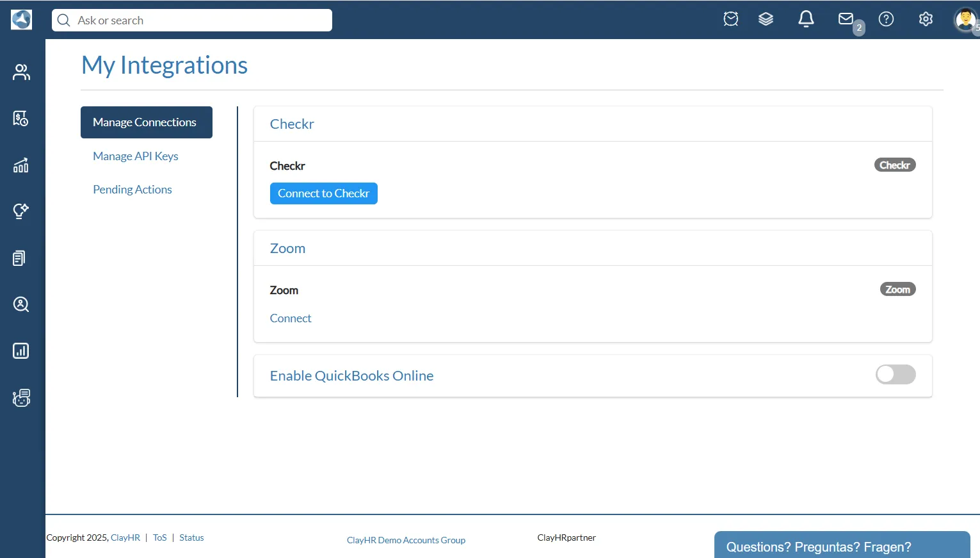Focus the Ask or search field

[192, 21]
